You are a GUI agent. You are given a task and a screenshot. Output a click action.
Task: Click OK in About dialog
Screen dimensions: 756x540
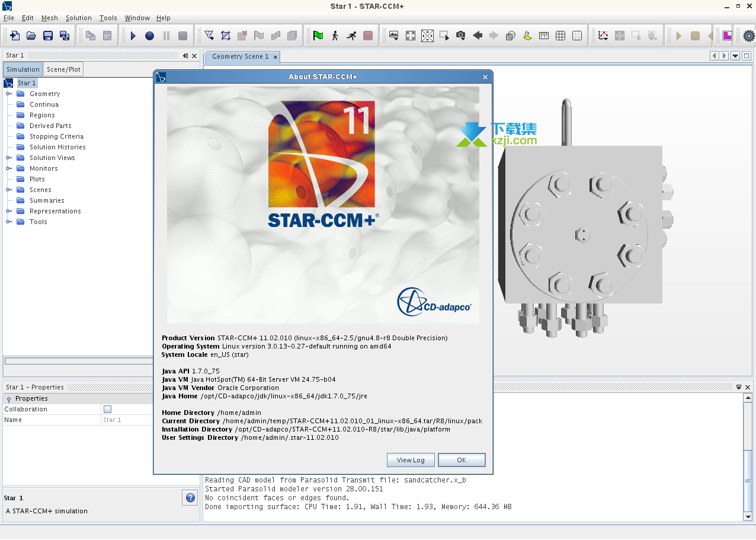click(462, 460)
